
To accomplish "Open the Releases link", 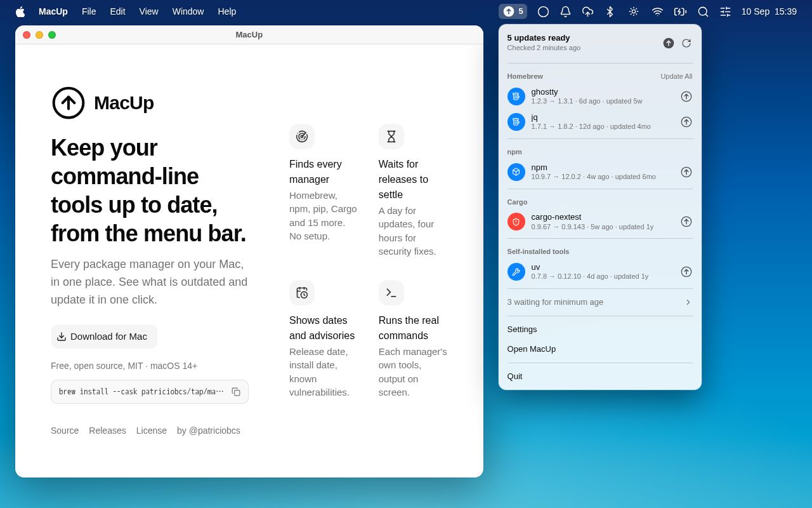I will pos(107,431).
